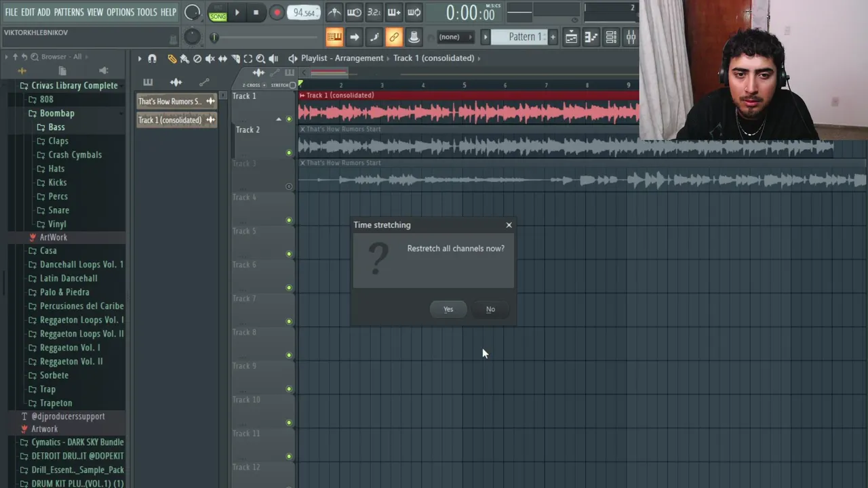Open the Pattern 1 selector
This screenshot has height=488, width=868.
pos(519,37)
